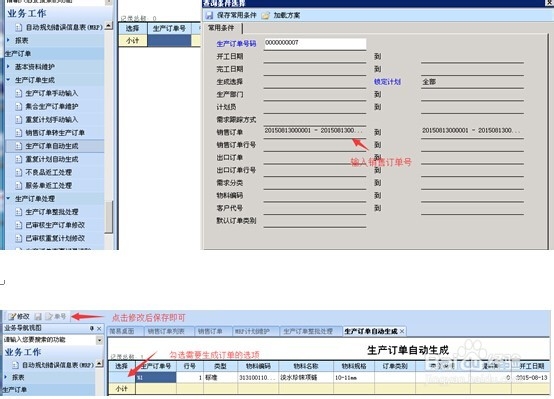Tick the 选择 cell of the order row 1
Screen dimensions: 554x399
[122, 377]
